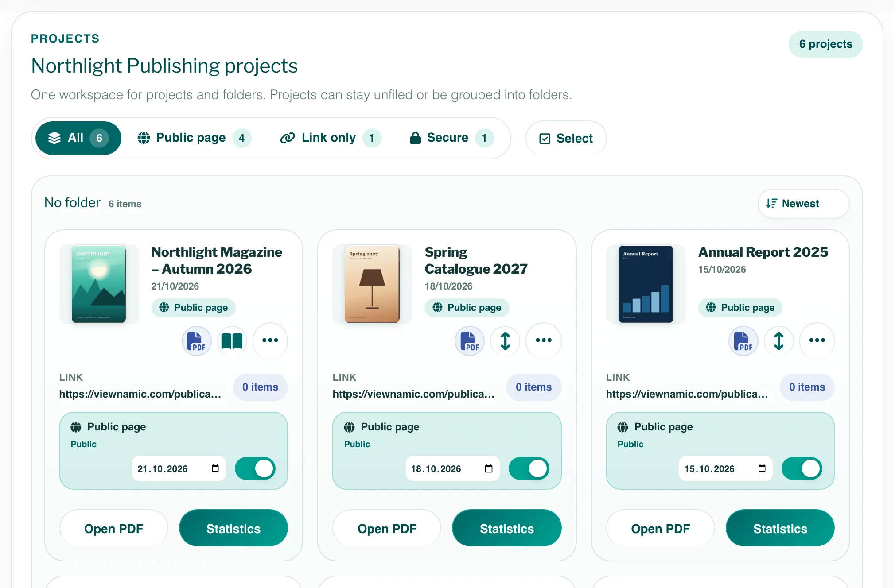Open three-dot menu on Annual Report 2025

pos(817,340)
